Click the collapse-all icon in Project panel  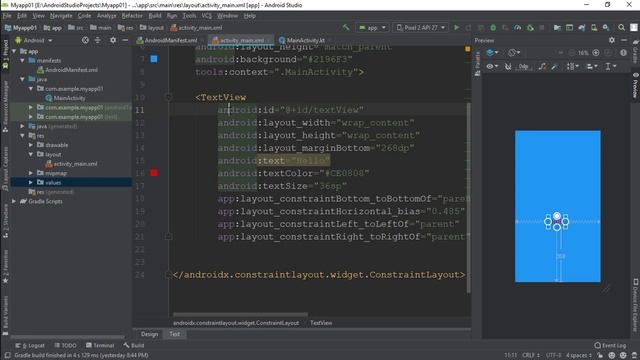coord(98,40)
